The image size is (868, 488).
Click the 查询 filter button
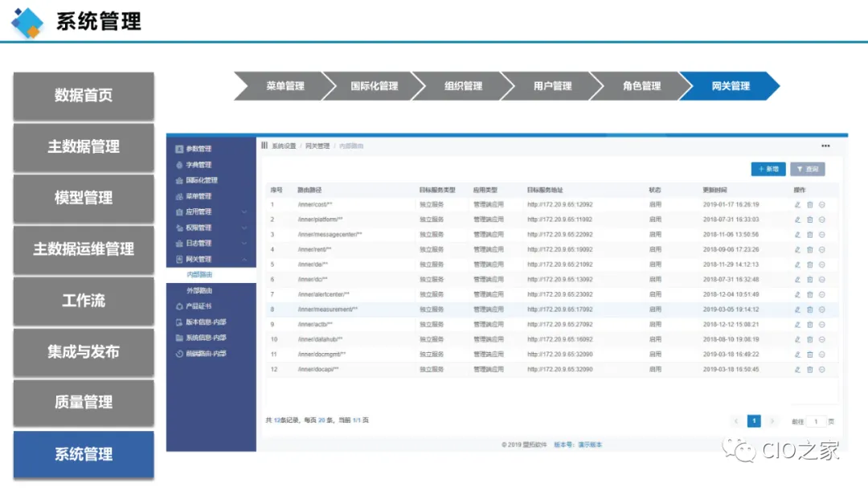click(807, 169)
